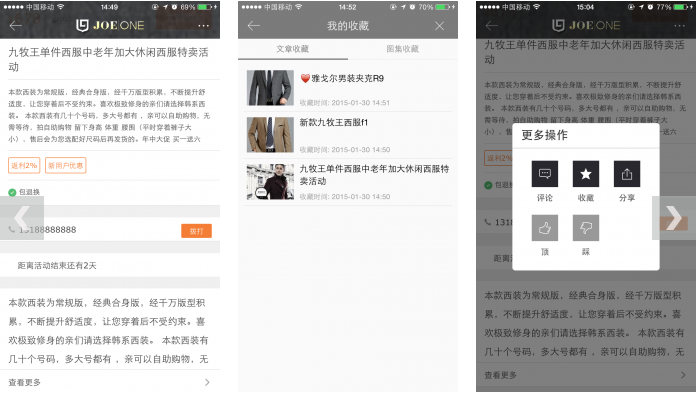The height and width of the screenshot is (393, 697).
Task: Tap the 分享 share icon in popup
Action: pyautogui.click(x=627, y=174)
